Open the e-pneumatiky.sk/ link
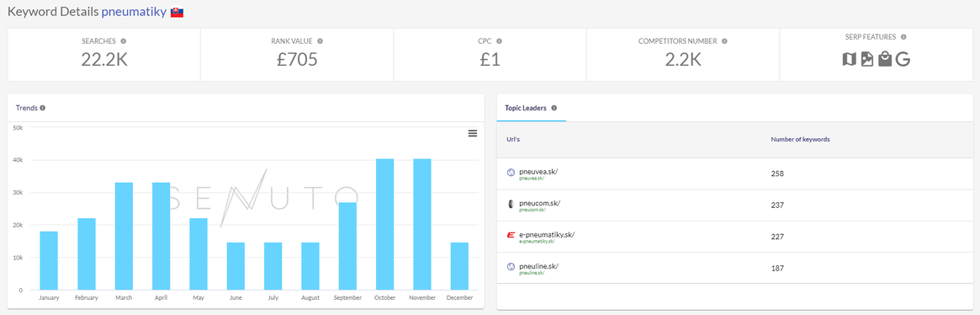The height and width of the screenshot is (315, 980). coord(547,234)
